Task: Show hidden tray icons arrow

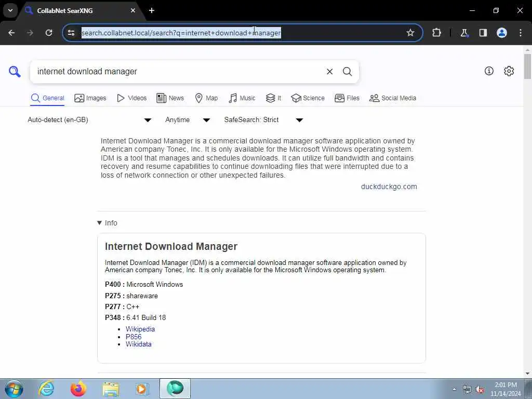Action: tap(454, 389)
